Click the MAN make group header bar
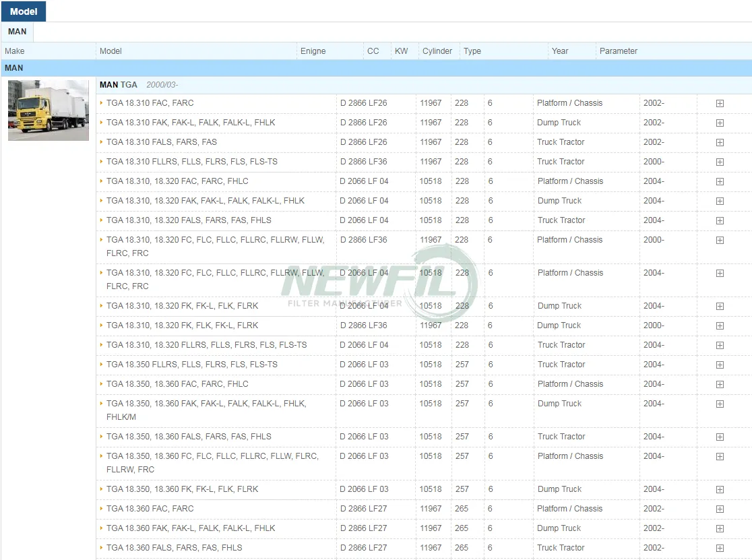752x560 pixels. click(376, 68)
